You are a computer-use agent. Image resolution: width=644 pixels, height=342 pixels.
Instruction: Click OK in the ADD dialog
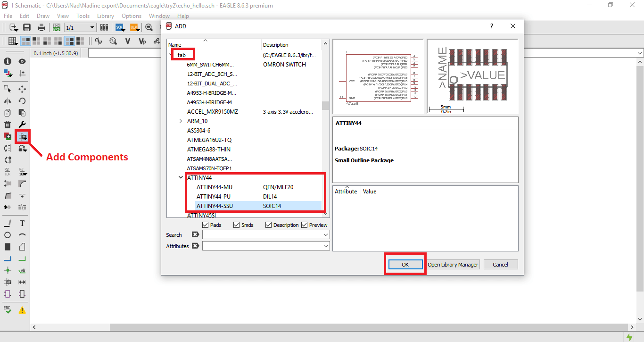click(x=405, y=265)
